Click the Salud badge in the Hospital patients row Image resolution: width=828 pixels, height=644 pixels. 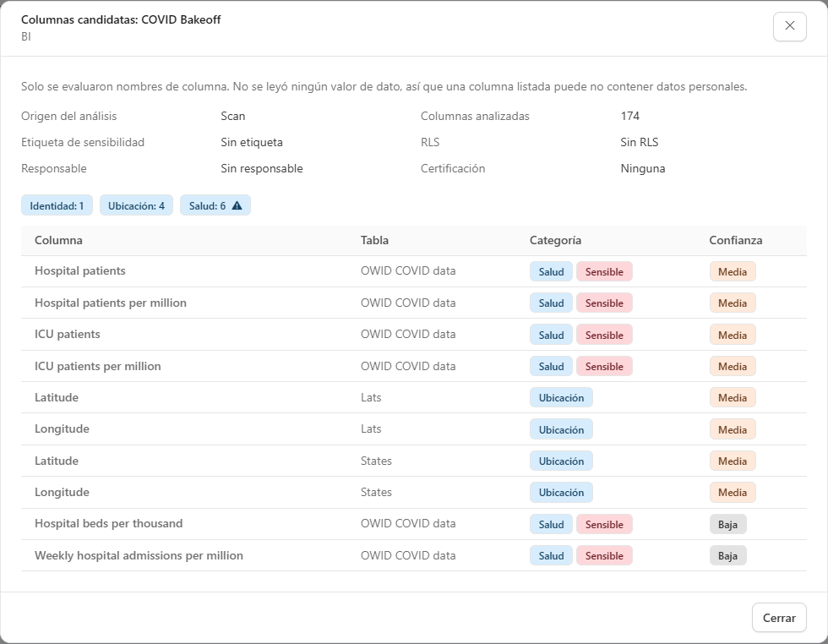(x=551, y=271)
